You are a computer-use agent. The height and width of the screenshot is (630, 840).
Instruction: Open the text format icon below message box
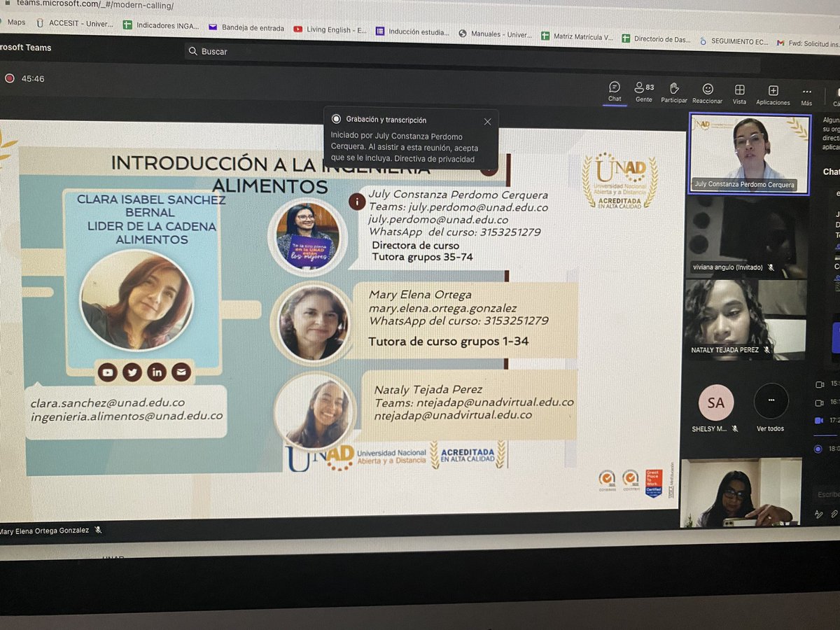(x=818, y=514)
